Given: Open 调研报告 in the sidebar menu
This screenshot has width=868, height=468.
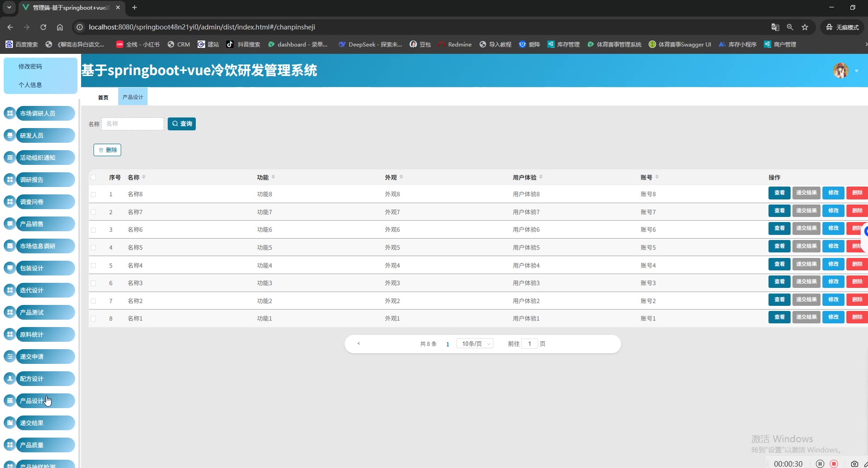Looking at the screenshot, I should click(45, 180).
